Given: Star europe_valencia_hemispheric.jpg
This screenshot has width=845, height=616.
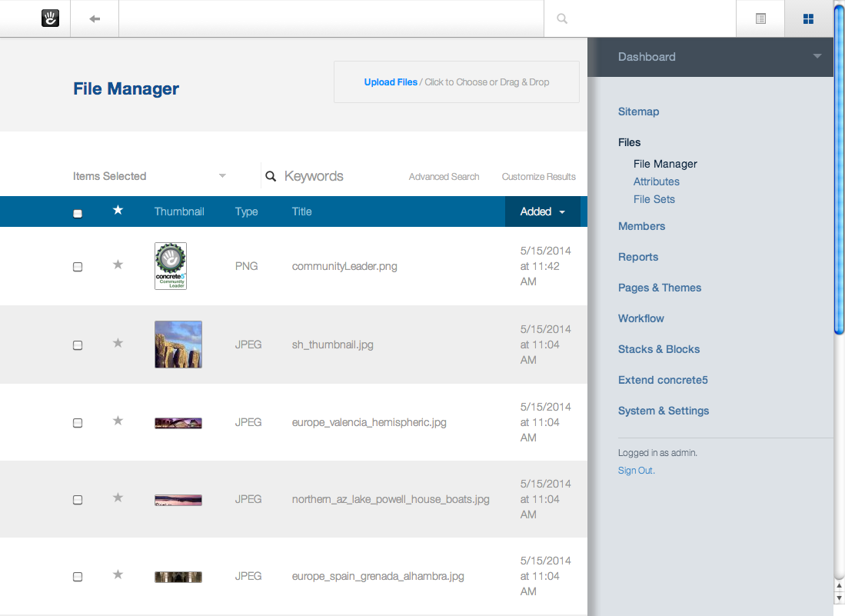Looking at the screenshot, I should point(118,421).
